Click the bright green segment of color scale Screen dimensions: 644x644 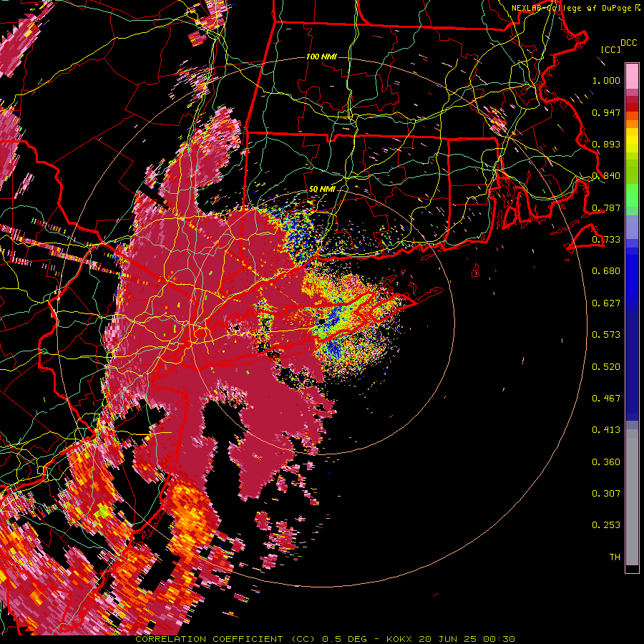[632, 195]
